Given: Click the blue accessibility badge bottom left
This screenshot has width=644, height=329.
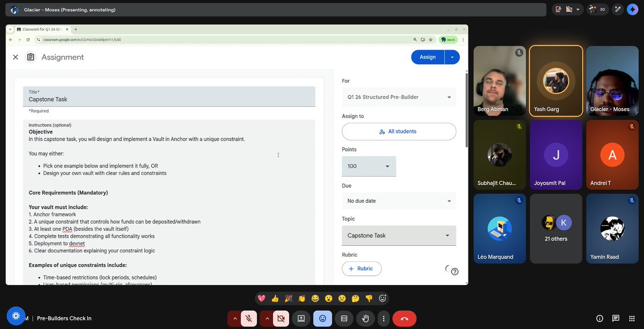Looking at the screenshot, I should tap(16, 316).
